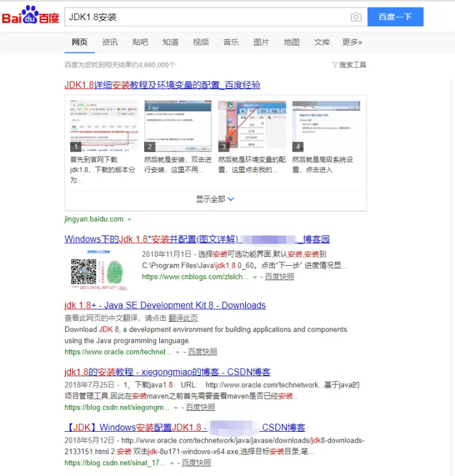Switch to the 音乐 tab
Image resolution: width=455 pixels, height=476 pixels.
tap(231, 42)
